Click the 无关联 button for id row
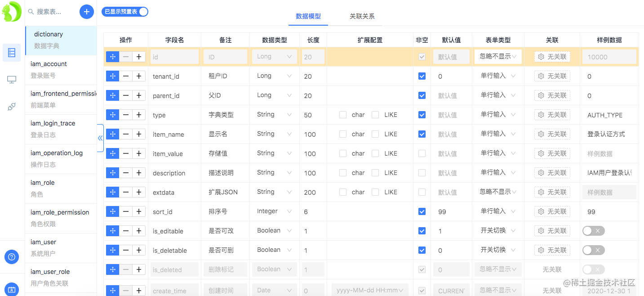This screenshot has width=644, height=296. pos(552,57)
